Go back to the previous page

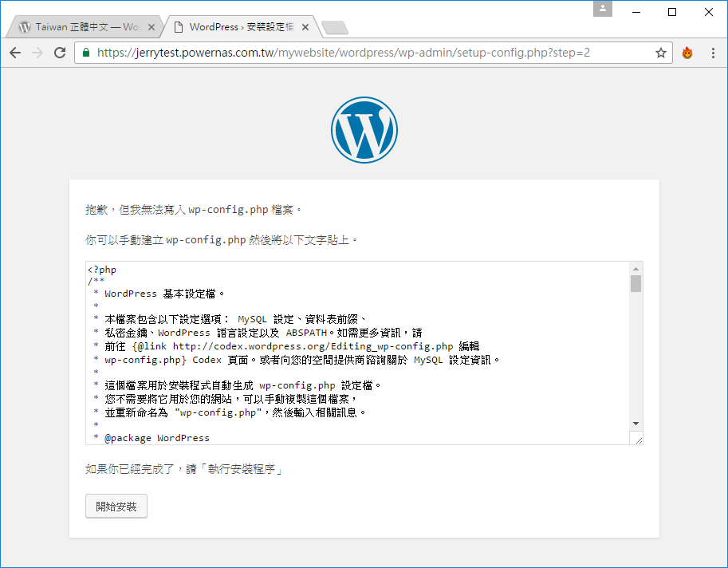click(x=15, y=53)
